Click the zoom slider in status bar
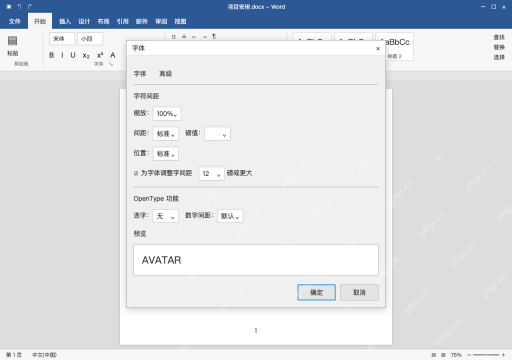This screenshot has height=360, width=512. click(486, 355)
